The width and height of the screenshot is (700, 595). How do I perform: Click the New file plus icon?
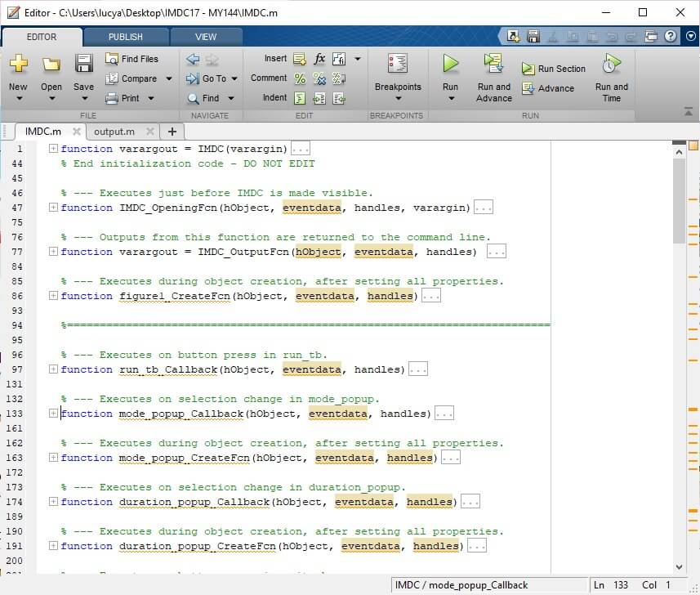(x=18, y=63)
